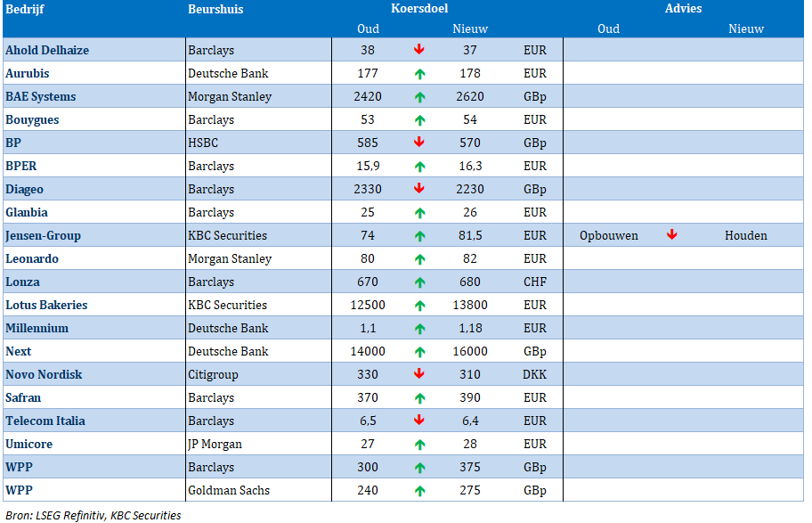Click JP Morgan in the Umicore row

pos(215,445)
